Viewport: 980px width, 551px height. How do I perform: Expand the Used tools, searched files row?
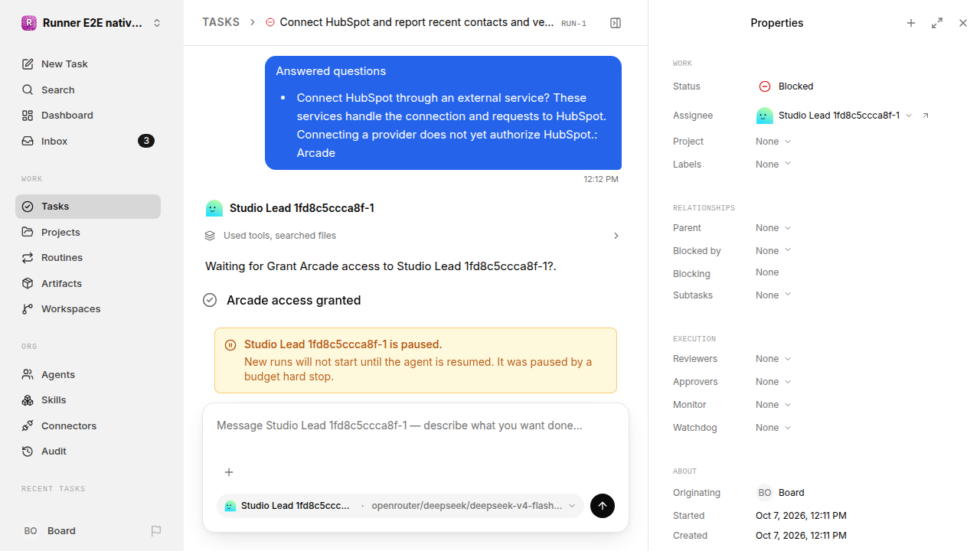[413, 236]
